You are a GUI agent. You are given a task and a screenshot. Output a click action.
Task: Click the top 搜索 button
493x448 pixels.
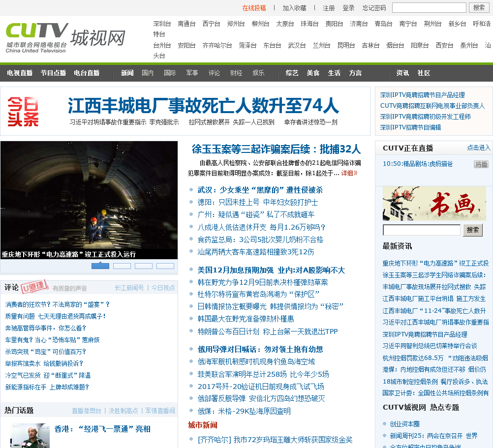coord(479,7)
